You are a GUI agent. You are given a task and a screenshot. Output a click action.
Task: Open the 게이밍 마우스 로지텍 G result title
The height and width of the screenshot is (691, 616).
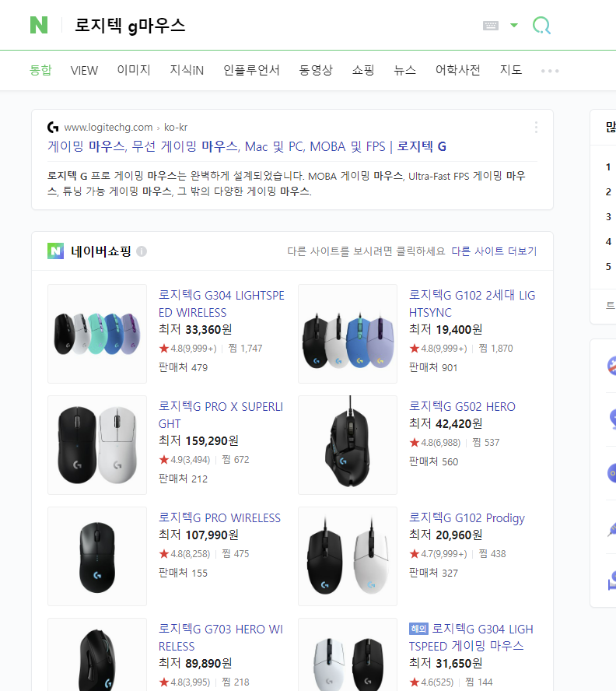coord(247,146)
